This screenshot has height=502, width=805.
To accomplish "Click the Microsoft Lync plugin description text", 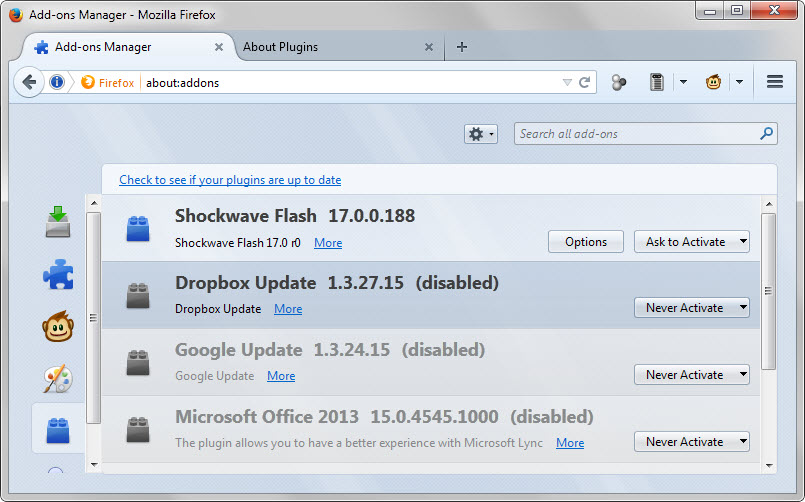I will click(358, 442).
